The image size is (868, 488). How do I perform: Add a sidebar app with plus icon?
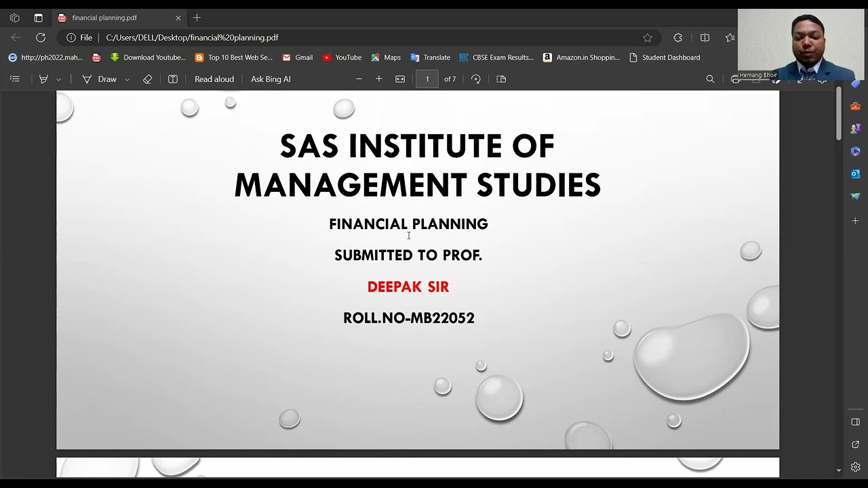(x=855, y=221)
